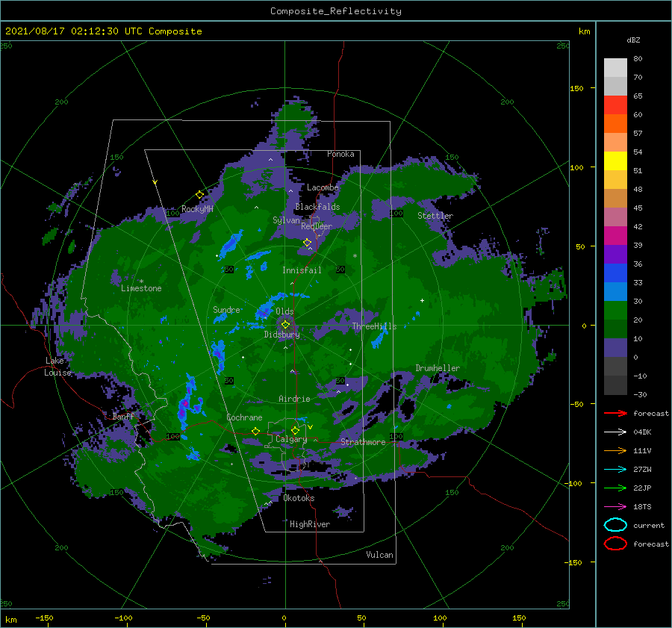Viewport: 672px width, 628px height.
Task: Click the Calgary city label
Action: click(x=291, y=439)
